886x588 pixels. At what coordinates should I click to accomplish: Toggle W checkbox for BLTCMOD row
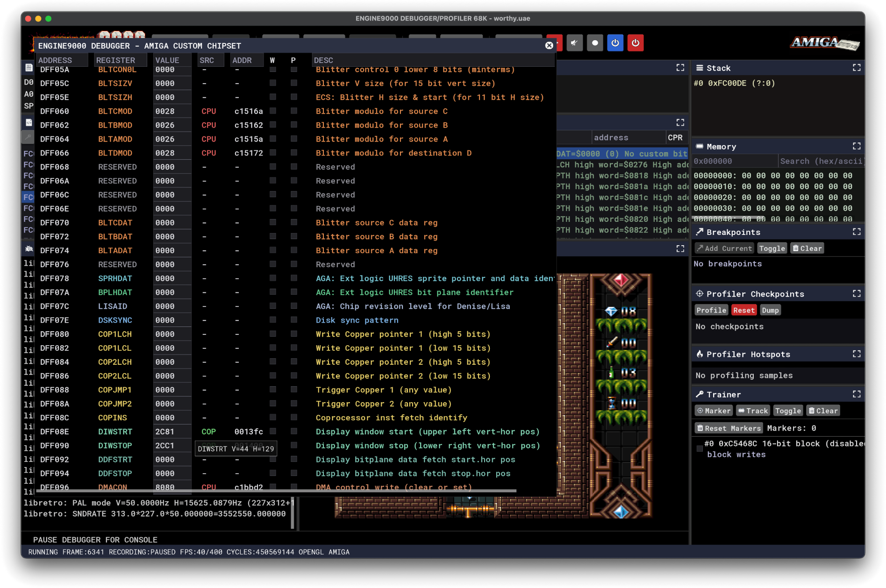(273, 111)
